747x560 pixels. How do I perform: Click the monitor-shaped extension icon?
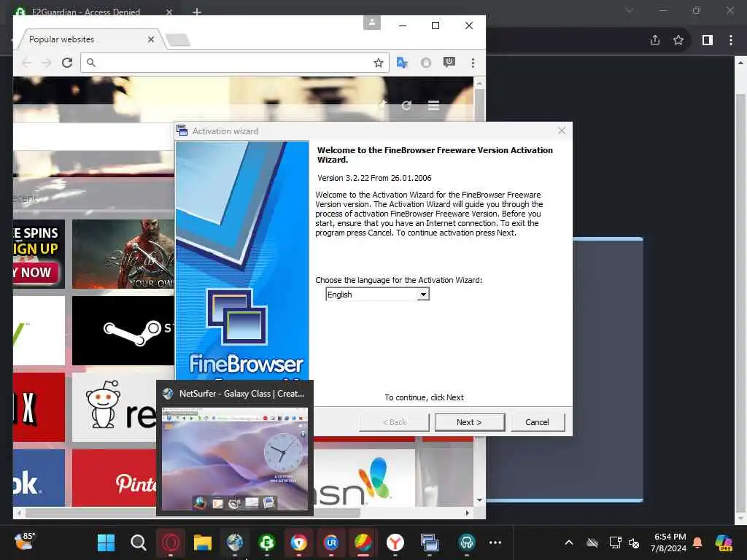click(449, 63)
